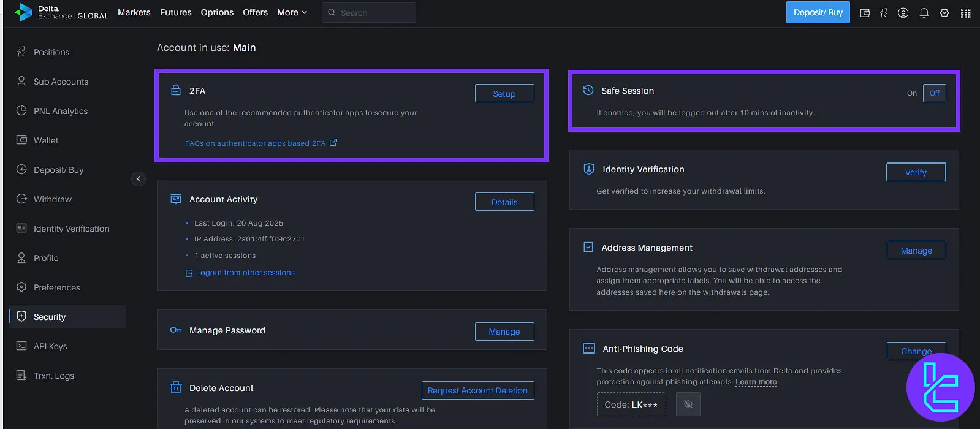The image size is (980, 429).
Task: Focus the Search field
Action: point(369,12)
